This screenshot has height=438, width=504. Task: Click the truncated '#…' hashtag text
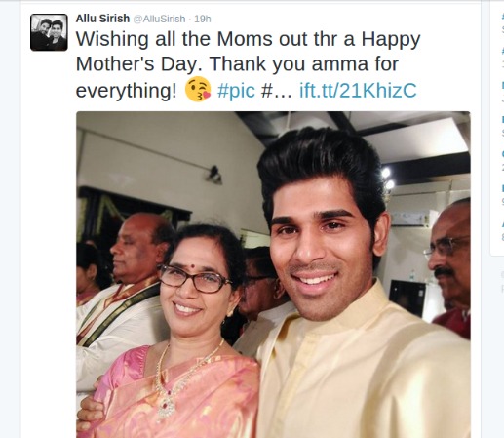(277, 90)
